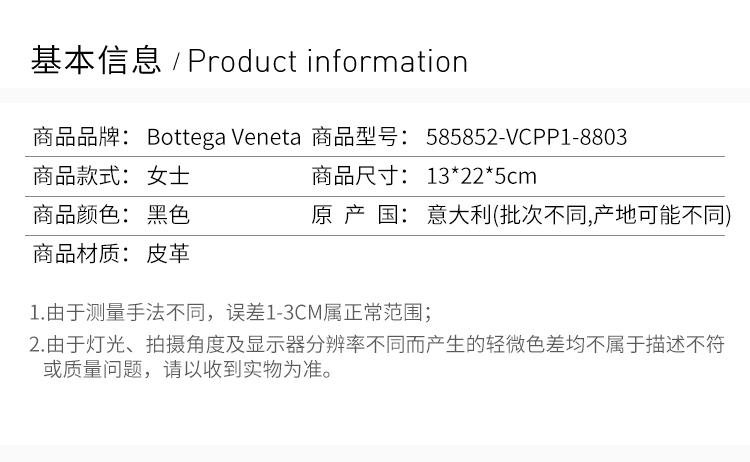Click the model number 585852-VCPP1-8803
Screen dimensions: 750x462
click(527, 137)
